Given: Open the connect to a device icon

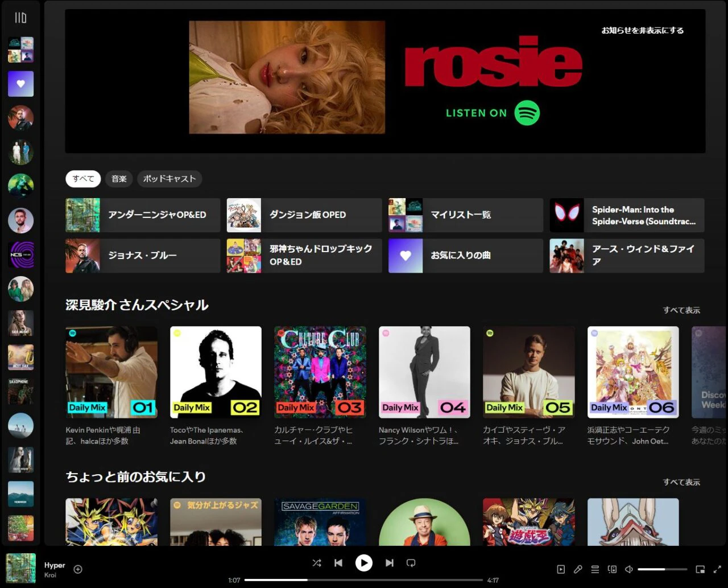Looking at the screenshot, I should coord(612,569).
